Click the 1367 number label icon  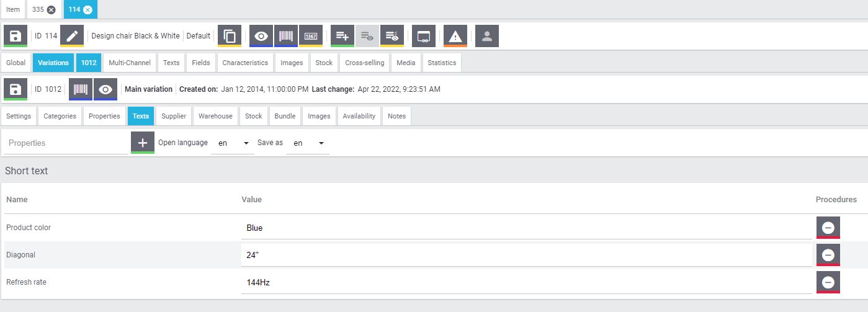point(311,36)
